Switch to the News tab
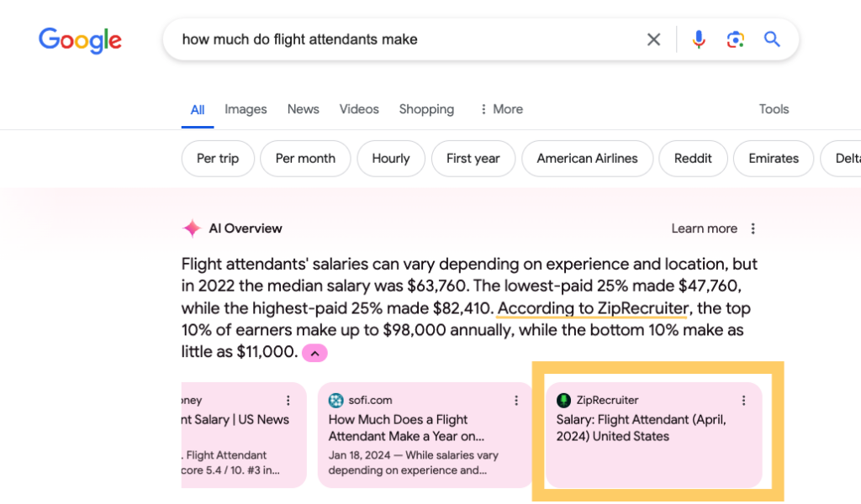 (x=303, y=109)
